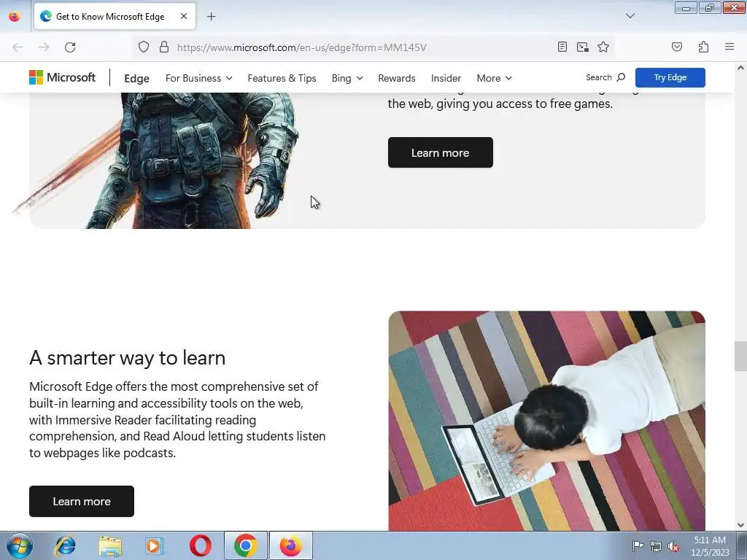This screenshot has width=747, height=560.
Task: Click the muted volume speaker tray icon
Action: pos(673,546)
